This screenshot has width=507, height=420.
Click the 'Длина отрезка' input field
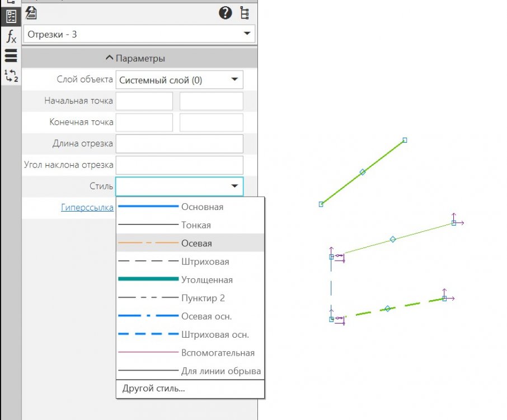point(179,144)
